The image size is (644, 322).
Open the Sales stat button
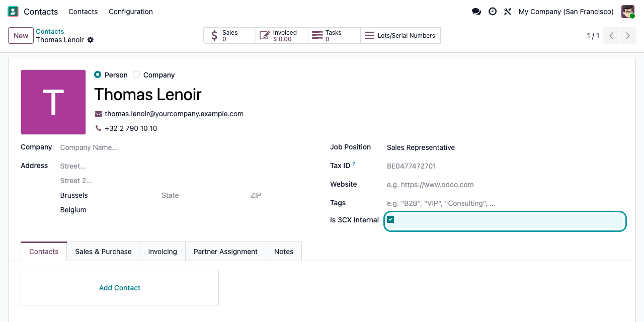(229, 36)
